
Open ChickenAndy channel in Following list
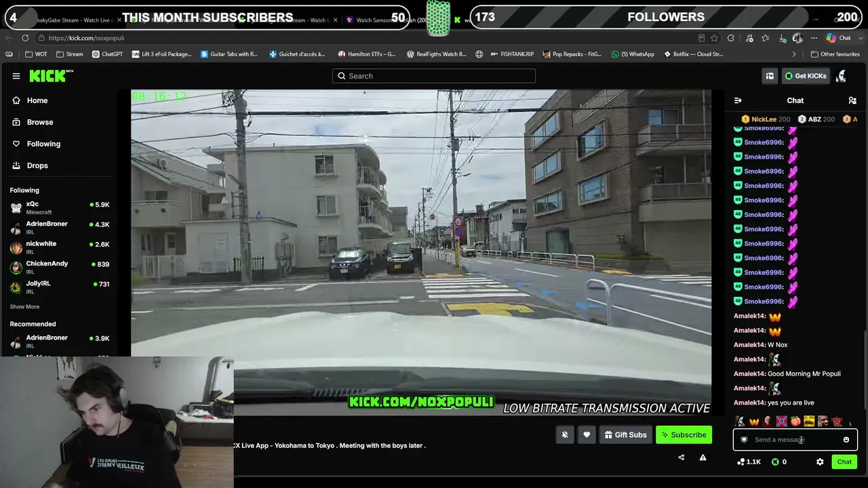click(x=60, y=267)
